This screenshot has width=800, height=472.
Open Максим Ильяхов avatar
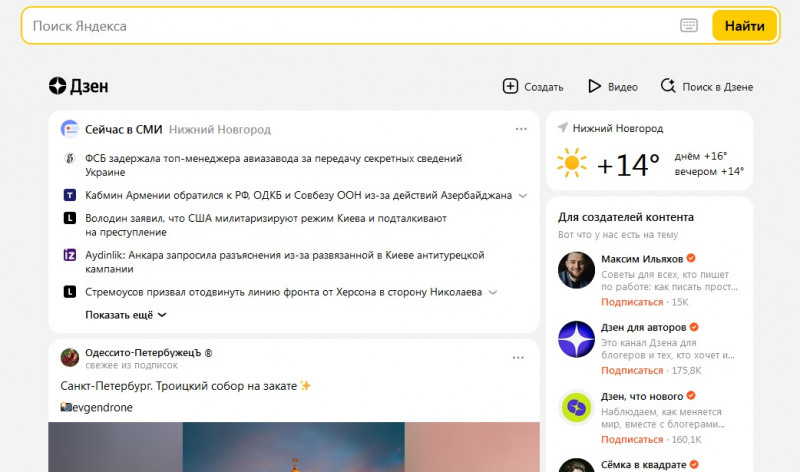[x=576, y=270]
